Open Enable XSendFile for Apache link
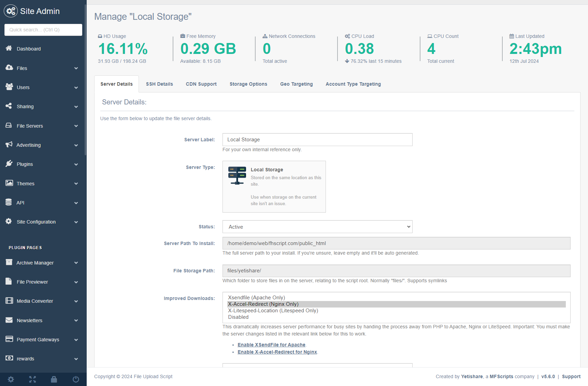This screenshot has height=386, width=588. (x=271, y=345)
